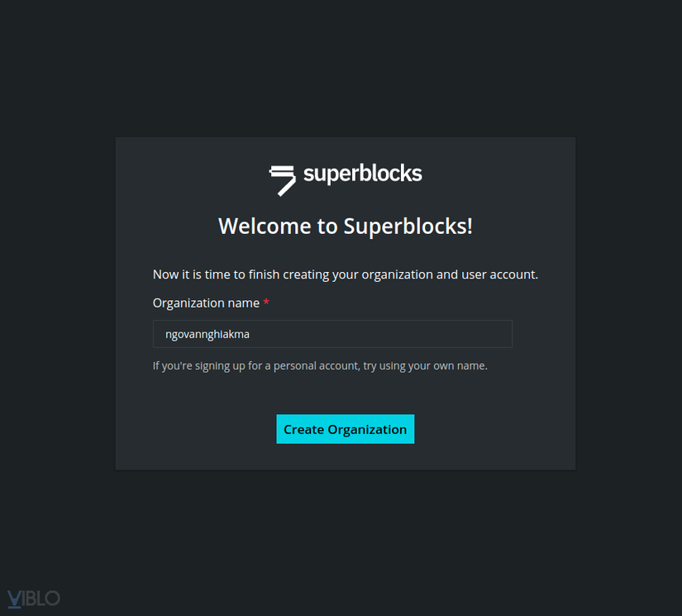Click the "BLO" letters of the Viblo watermark
Image resolution: width=682 pixels, height=616 pixels.
tap(43, 599)
